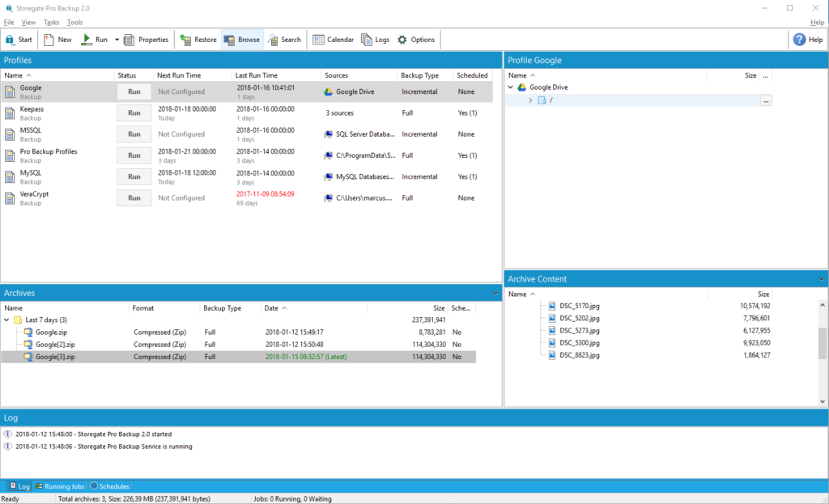Toggle the Browse toolbar button
Image resolution: width=829 pixels, height=504 pixels.
(x=241, y=40)
